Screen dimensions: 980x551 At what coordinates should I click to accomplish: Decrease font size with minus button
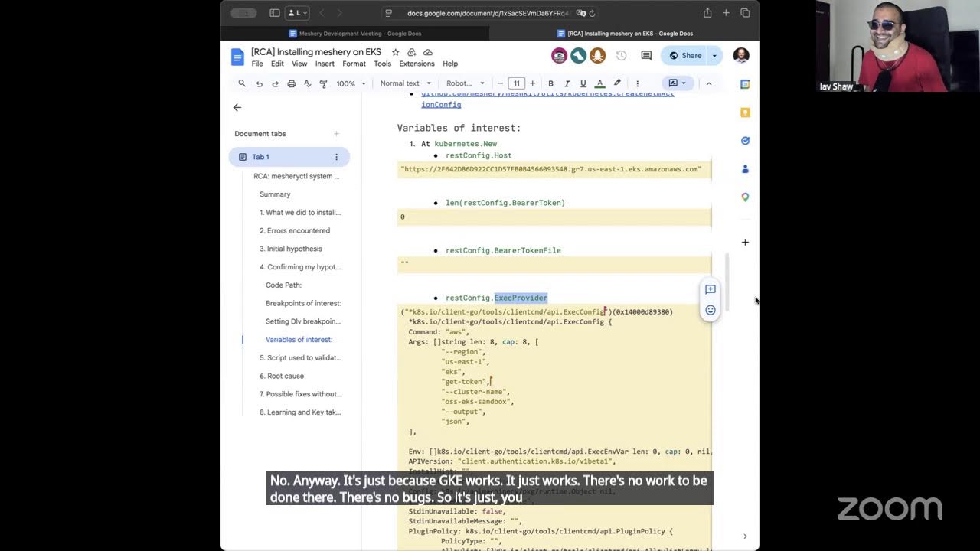[x=500, y=83]
